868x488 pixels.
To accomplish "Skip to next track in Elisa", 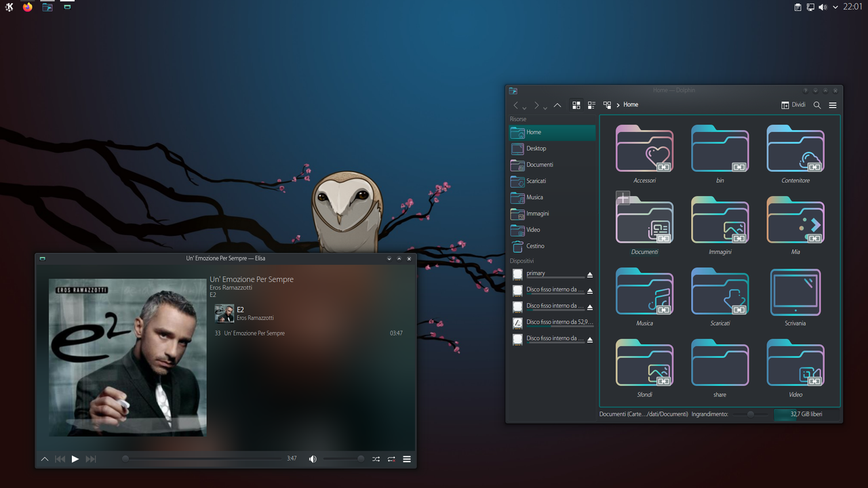I will click(x=91, y=459).
